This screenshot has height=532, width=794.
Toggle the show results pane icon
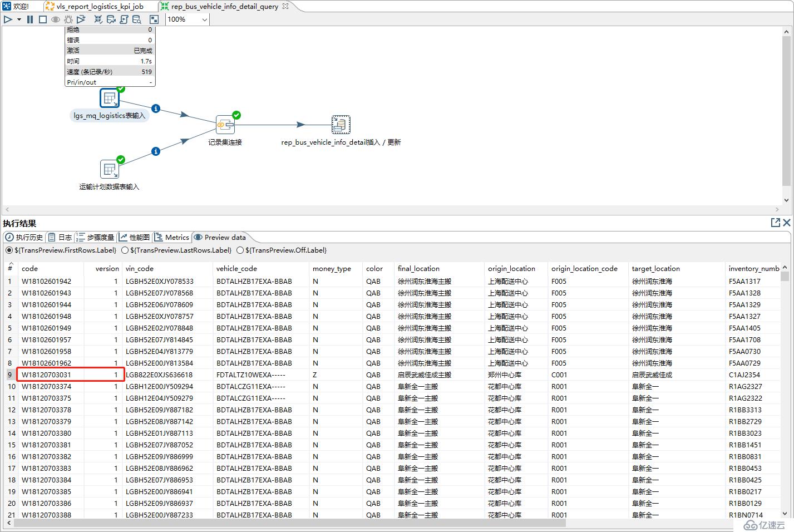[x=154, y=19]
